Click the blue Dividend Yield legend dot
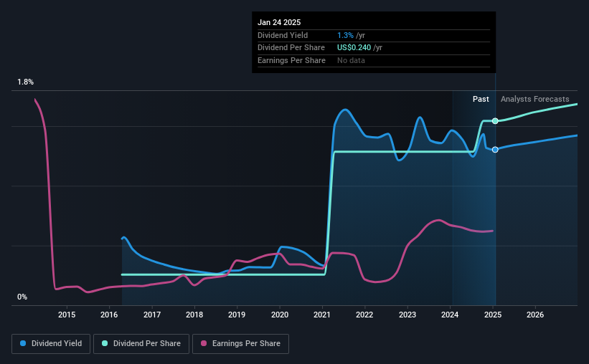Viewport: 589px width, 364px height. [23, 343]
